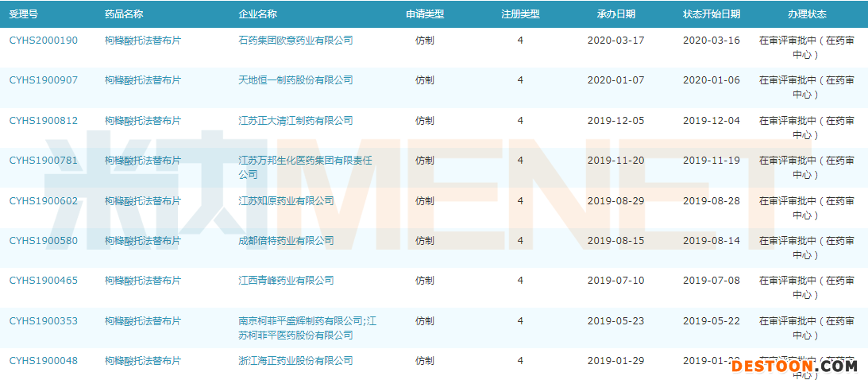Open acceptance number CYHS1900812
Image resolution: width=868 pixels, height=384 pixels.
pos(44,121)
